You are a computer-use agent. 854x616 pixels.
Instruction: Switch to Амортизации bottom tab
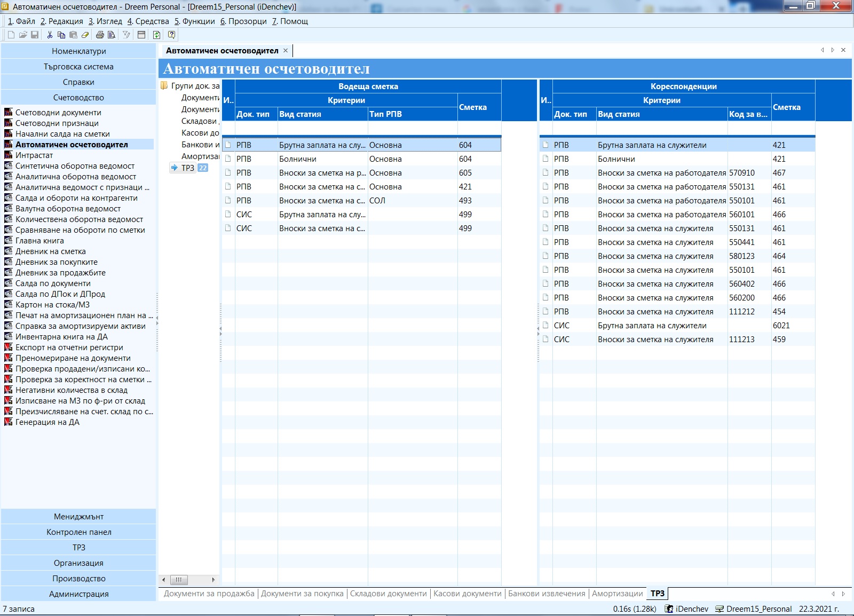click(x=617, y=594)
